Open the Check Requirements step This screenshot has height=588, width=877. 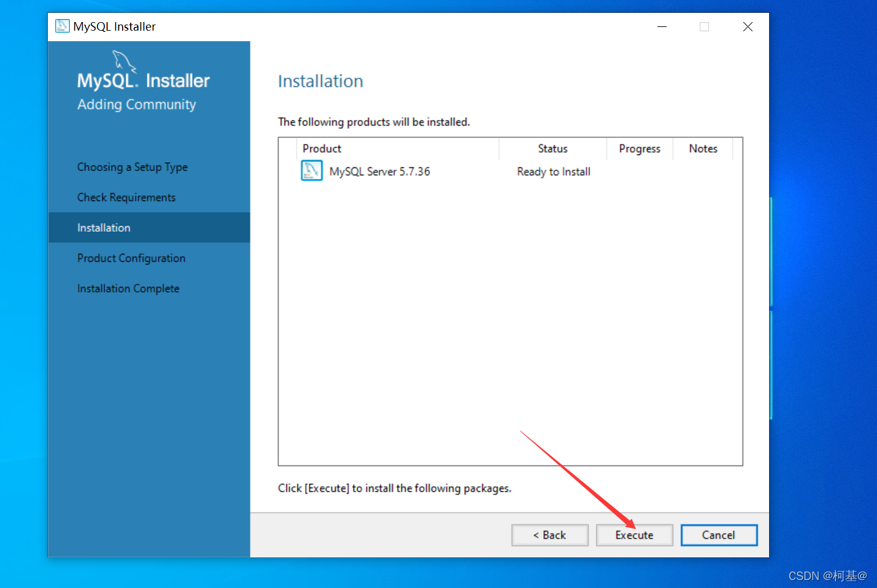(x=126, y=197)
